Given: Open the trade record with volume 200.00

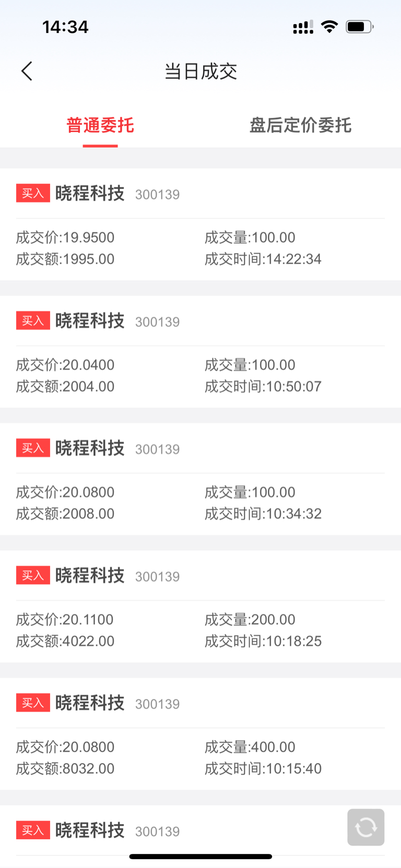Looking at the screenshot, I should pyautogui.click(x=200, y=607).
